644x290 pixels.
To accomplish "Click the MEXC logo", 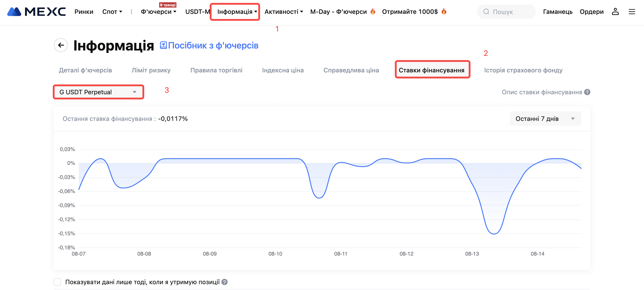I will (x=36, y=12).
